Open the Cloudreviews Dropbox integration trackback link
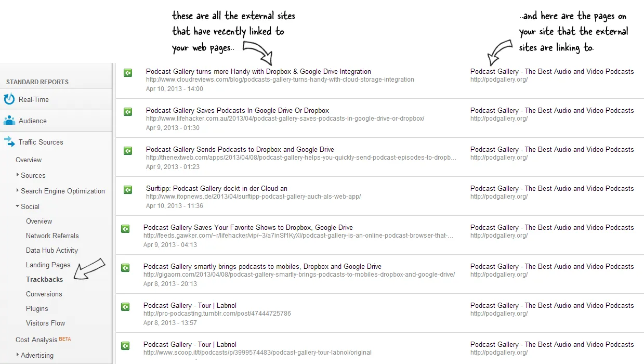 click(x=258, y=71)
